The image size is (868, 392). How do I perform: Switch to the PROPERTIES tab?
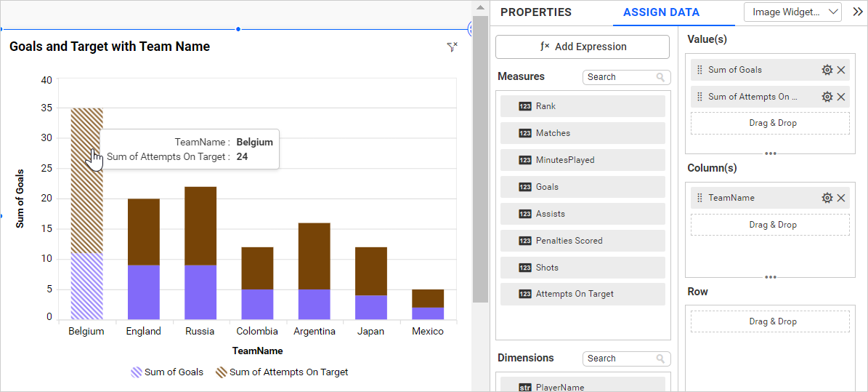(x=536, y=12)
